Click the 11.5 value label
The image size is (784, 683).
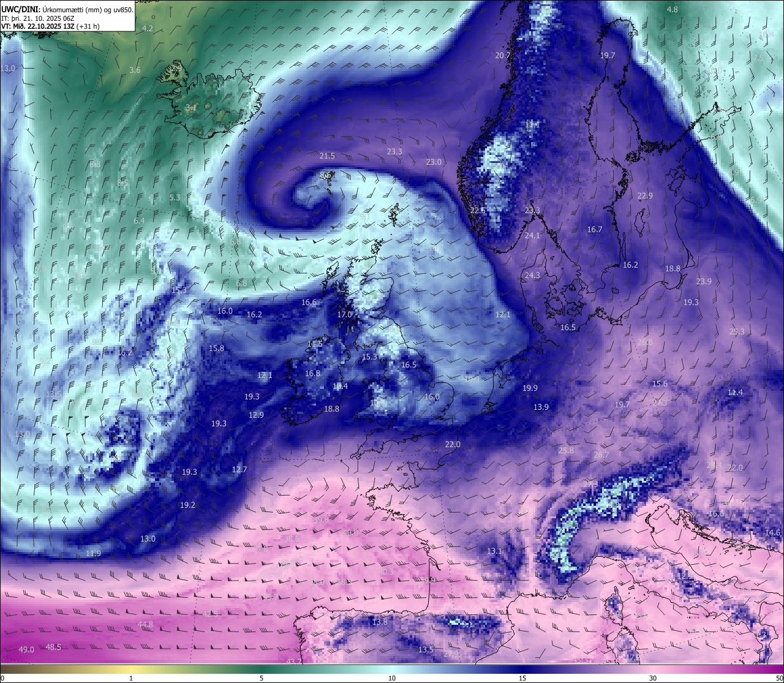(x=315, y=344)
